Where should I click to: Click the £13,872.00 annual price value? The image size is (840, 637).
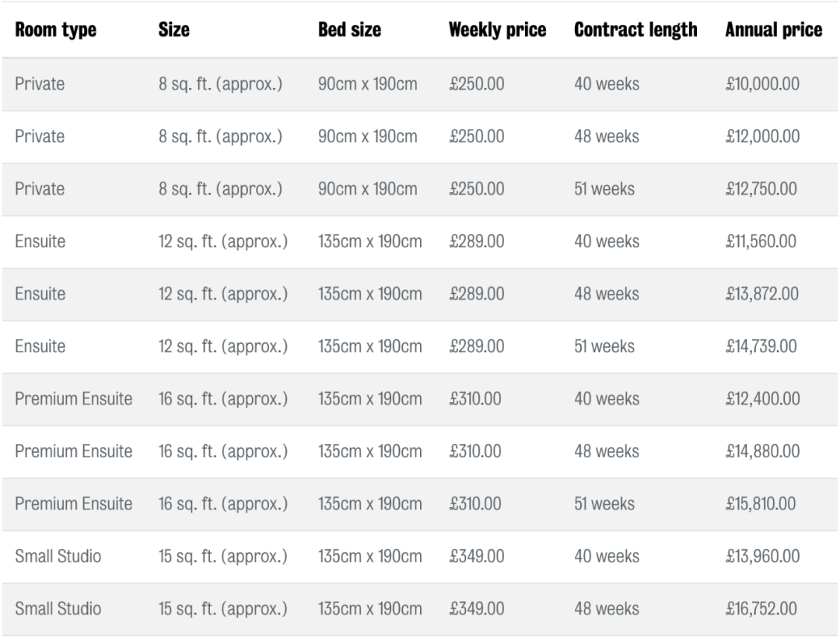[761, 294]
